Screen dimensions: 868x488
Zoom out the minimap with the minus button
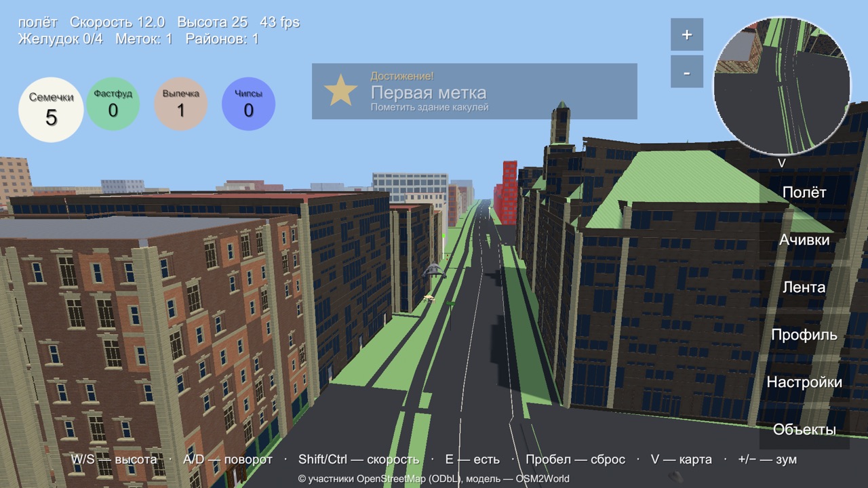(x=687, y=72)
